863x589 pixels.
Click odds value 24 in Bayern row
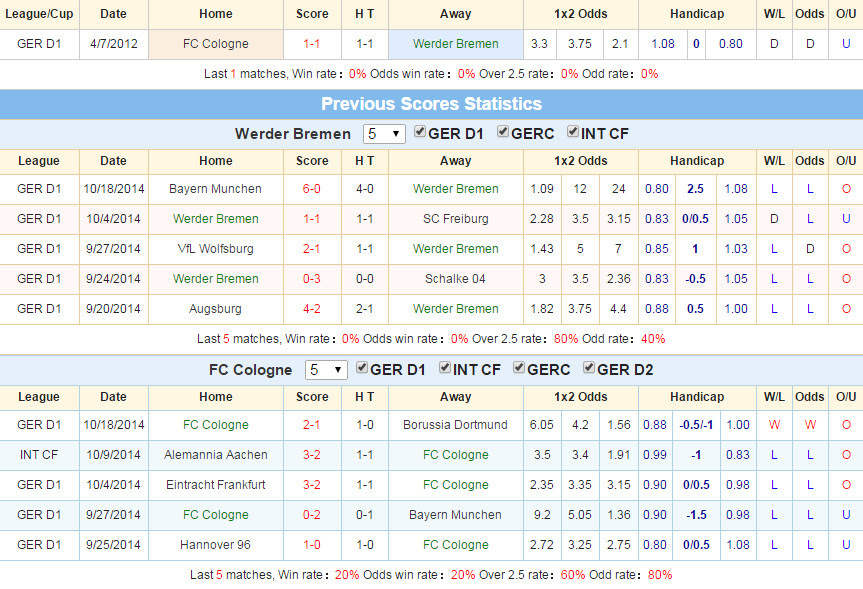tap(619, 189)
